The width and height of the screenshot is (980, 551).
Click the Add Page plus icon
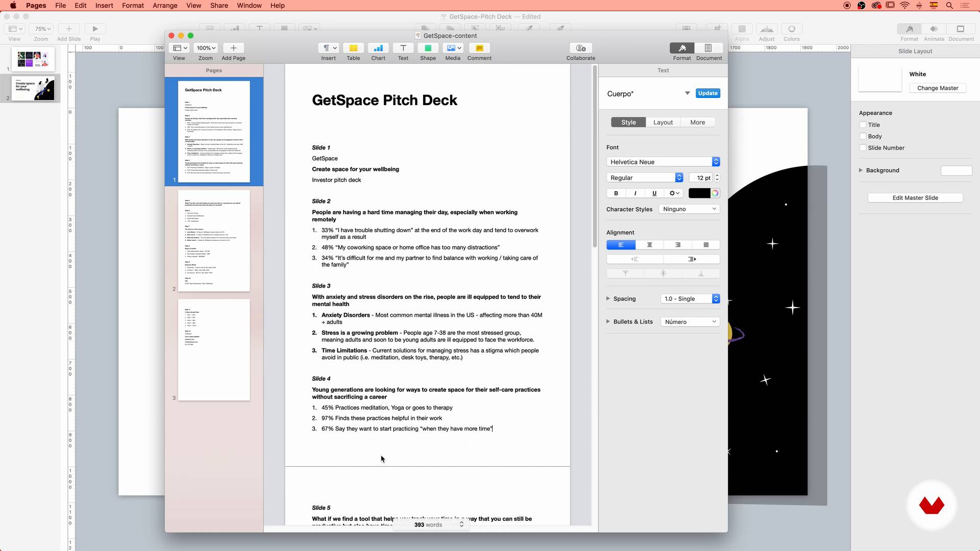[x=234, y=48]
